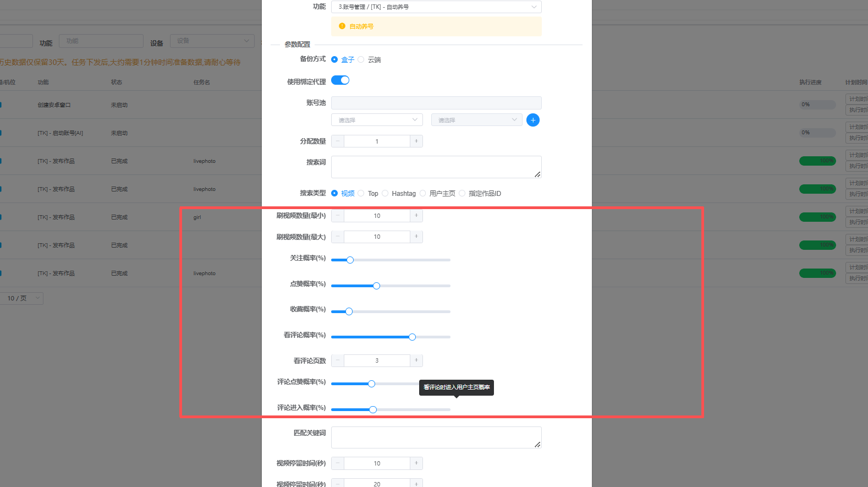
Task: Click the girl task name cell
Action: pyautogui.click(x=197, y=217)
